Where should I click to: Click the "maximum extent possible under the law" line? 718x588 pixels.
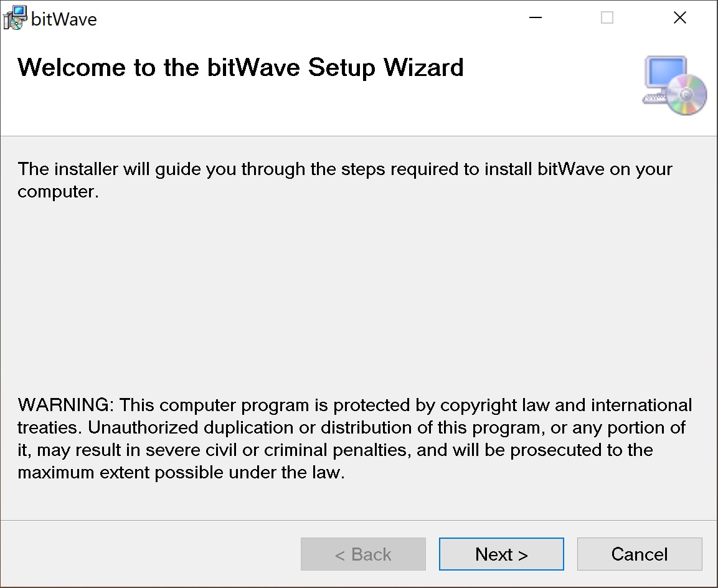(181, 473)
